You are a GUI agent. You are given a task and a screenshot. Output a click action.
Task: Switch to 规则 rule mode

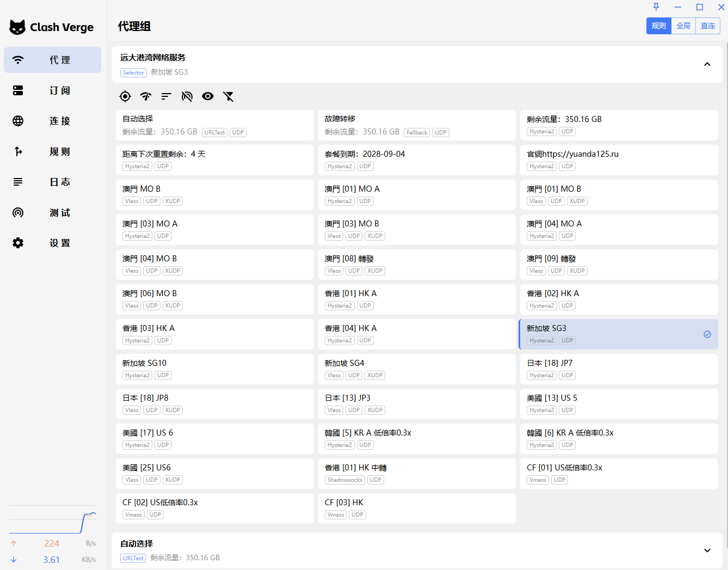click(x=658, y=26)
